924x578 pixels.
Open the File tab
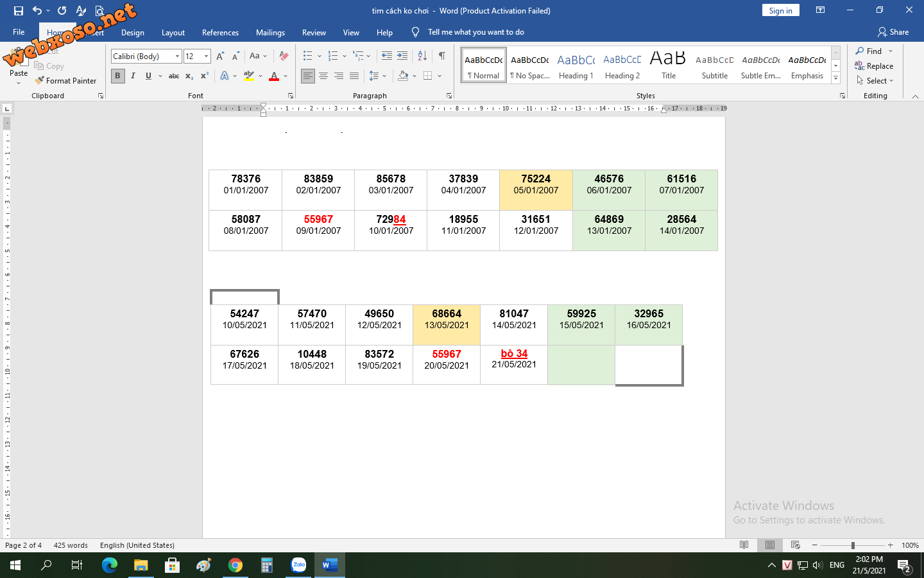tap(19, 32)
